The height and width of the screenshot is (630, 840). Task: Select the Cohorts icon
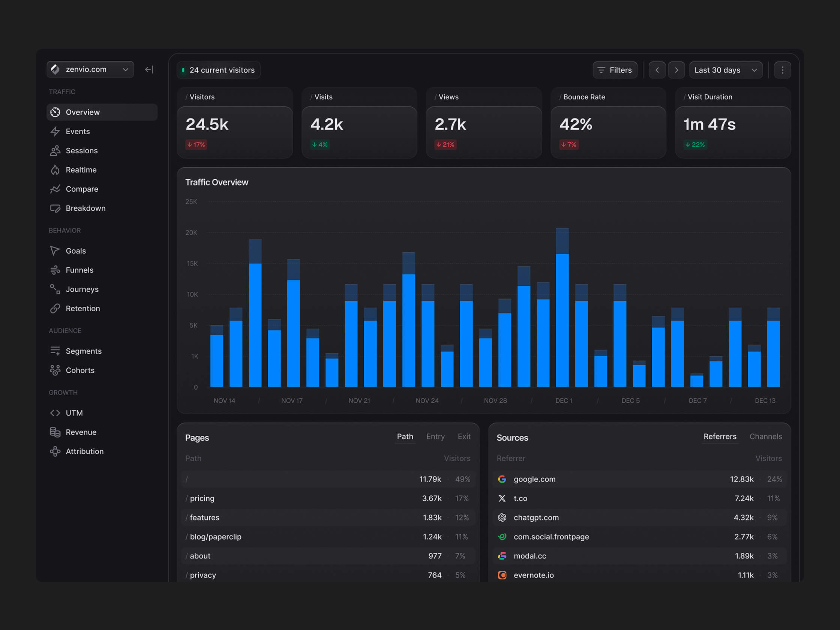pos(55,370)
